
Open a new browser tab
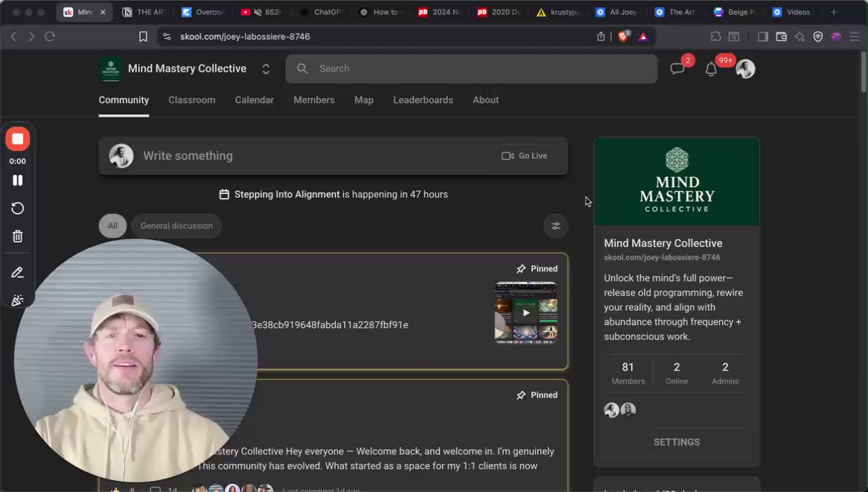click(833, 12)
